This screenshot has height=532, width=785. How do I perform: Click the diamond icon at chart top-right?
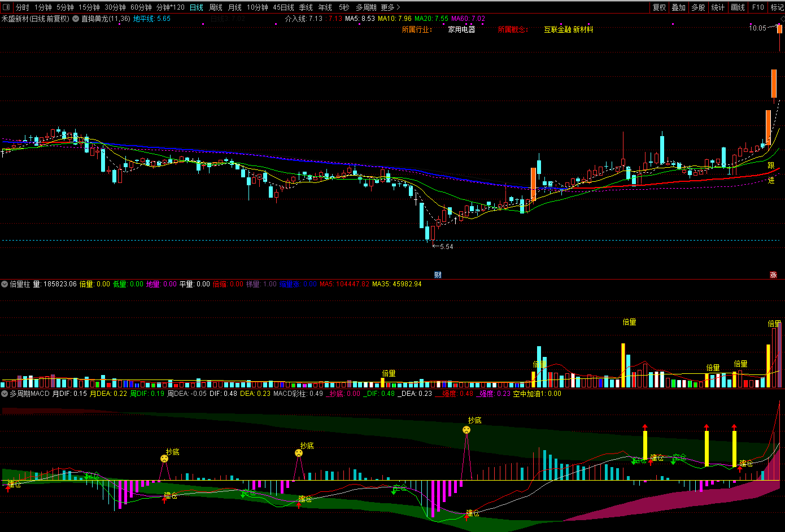(782, 19)
